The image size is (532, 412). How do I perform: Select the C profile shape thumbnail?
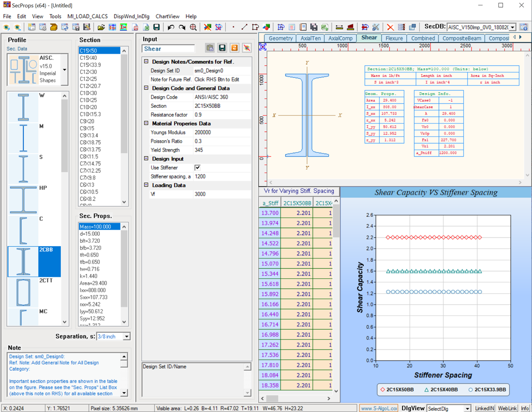23,230
